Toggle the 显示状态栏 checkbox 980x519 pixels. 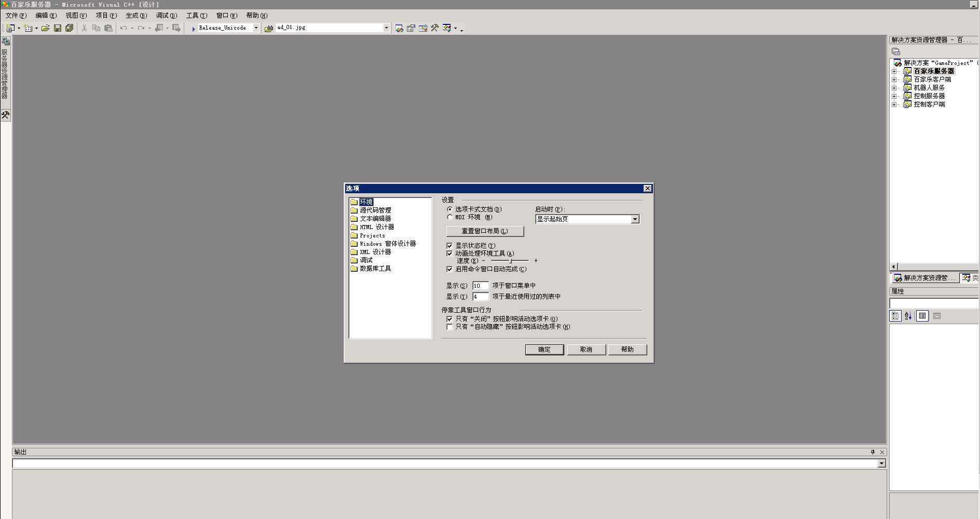pos(450,246)
